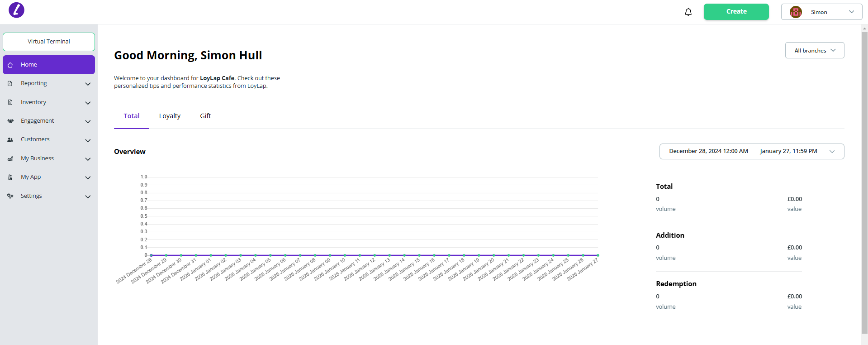Open the Virtual Terminal button
The height and width of the screenshot is (345, 868).
coord(49,42)
